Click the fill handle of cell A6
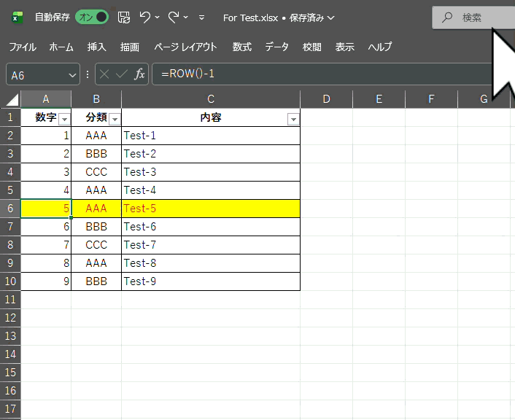Viewport: 515px width, 420px height. coord(71,217)
